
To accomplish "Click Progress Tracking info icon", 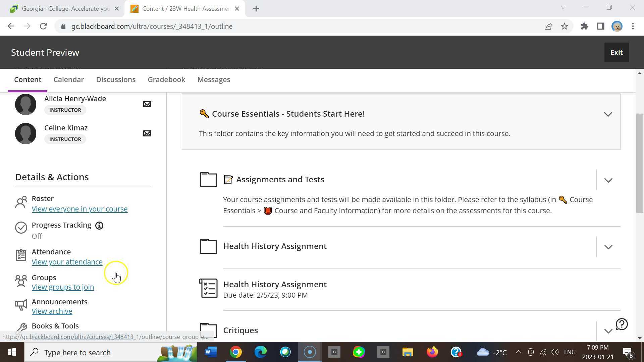I will click(x=99, y=226).
